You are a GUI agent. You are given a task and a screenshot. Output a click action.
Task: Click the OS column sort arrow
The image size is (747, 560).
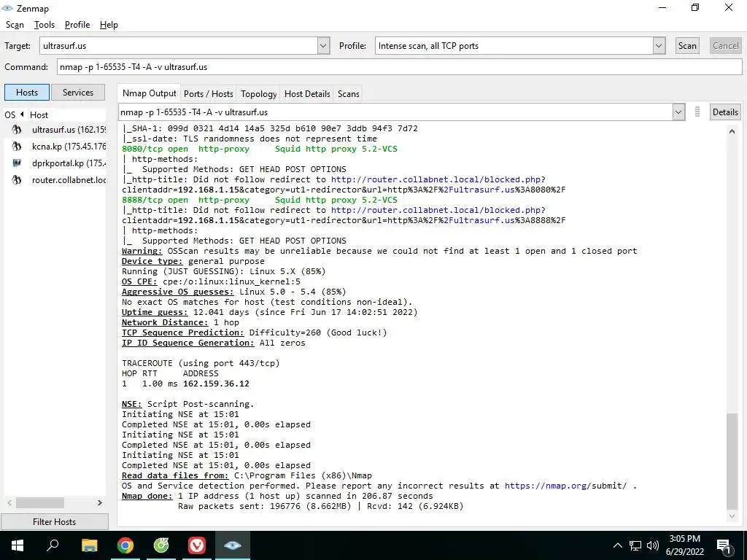pos(22,114)
